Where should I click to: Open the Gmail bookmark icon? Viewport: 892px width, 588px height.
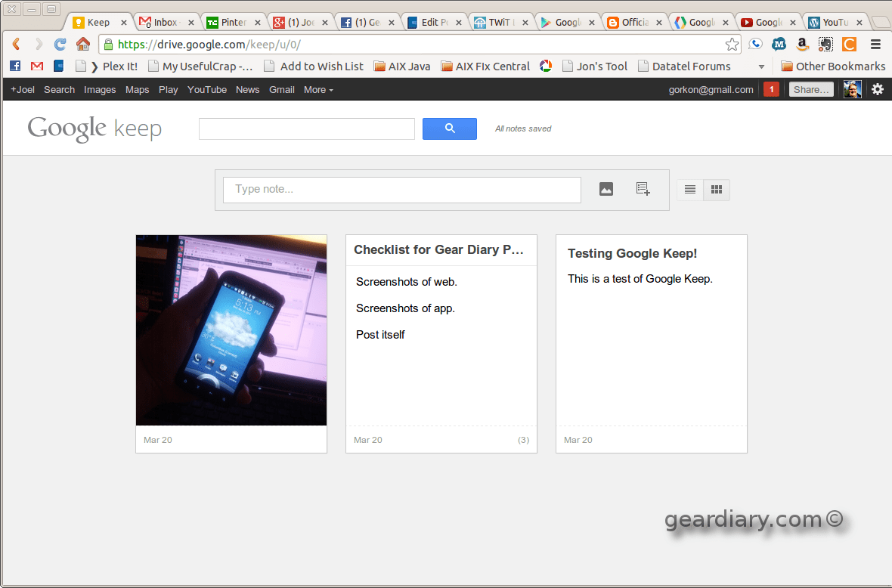[x=37, y=66]
